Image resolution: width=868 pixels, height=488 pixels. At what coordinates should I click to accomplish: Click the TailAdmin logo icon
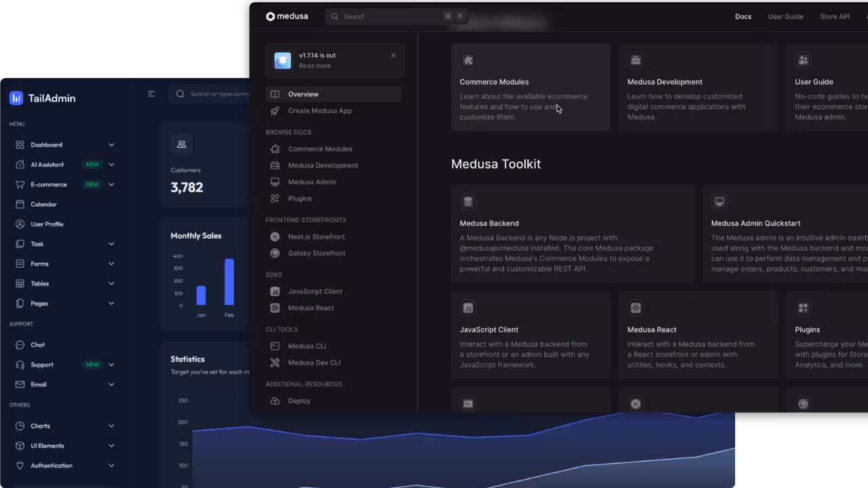(16, 98)
